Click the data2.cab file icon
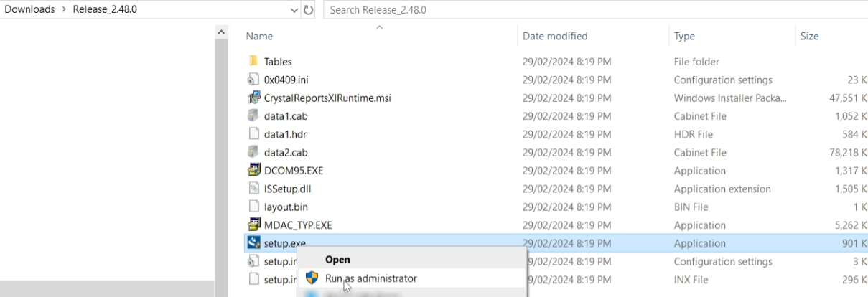This screenshot has height=297, width=868. (252, 153)
